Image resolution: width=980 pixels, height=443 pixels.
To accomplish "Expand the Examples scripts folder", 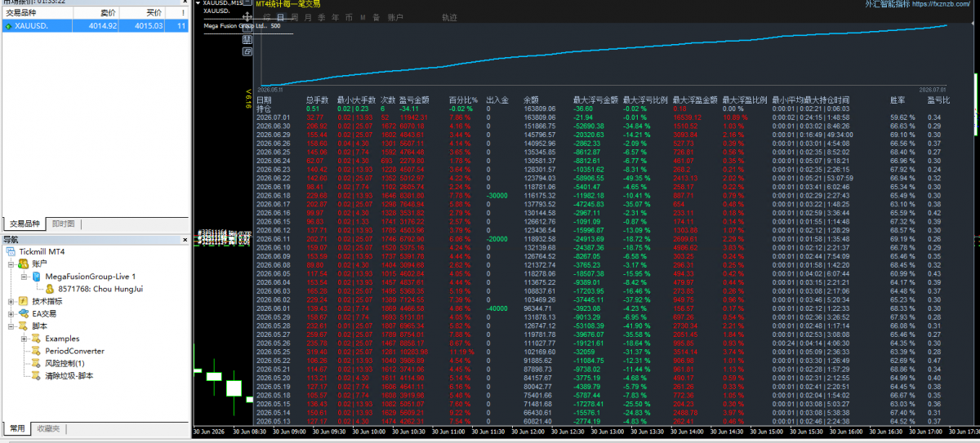I will (x=24, y=339).
